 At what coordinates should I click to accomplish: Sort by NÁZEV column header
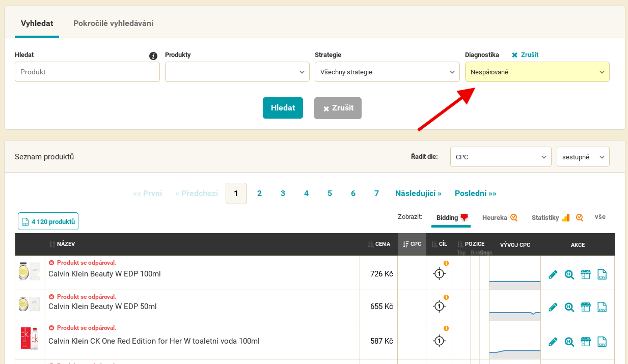point(63,244)
